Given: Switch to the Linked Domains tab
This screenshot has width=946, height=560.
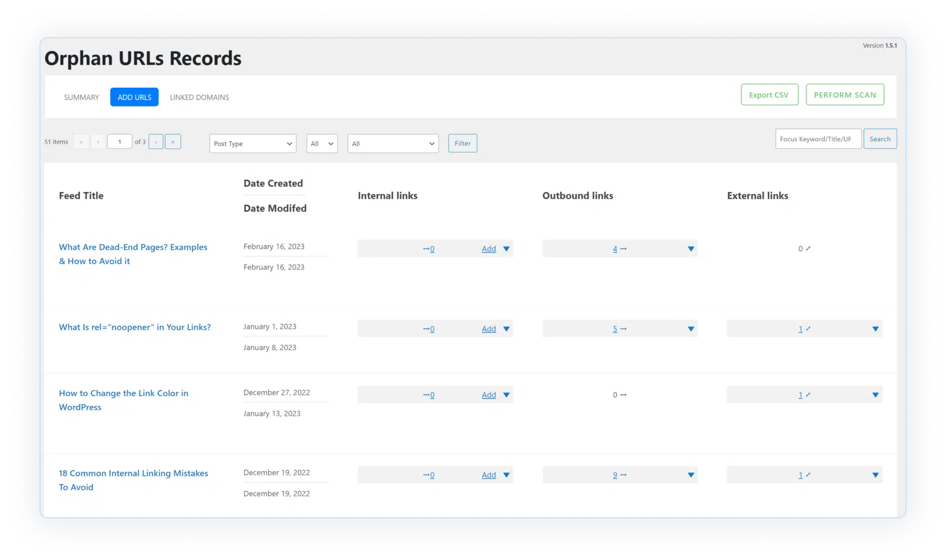Looking at the screenshot, I should tap(199, 97).
